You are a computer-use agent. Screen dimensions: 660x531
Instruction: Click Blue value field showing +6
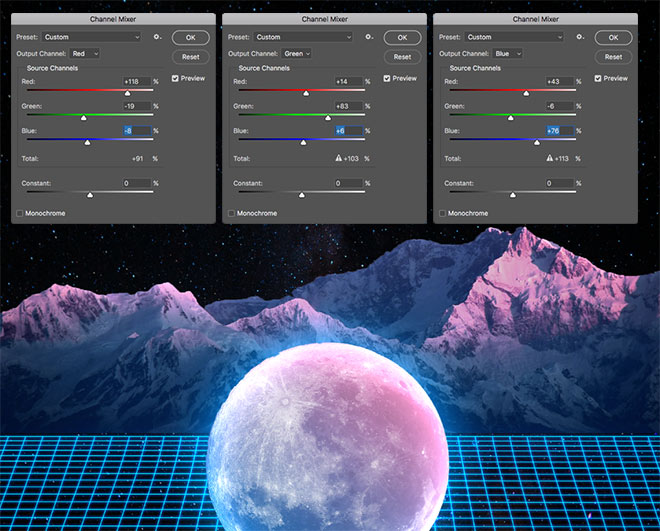point(349,131)
